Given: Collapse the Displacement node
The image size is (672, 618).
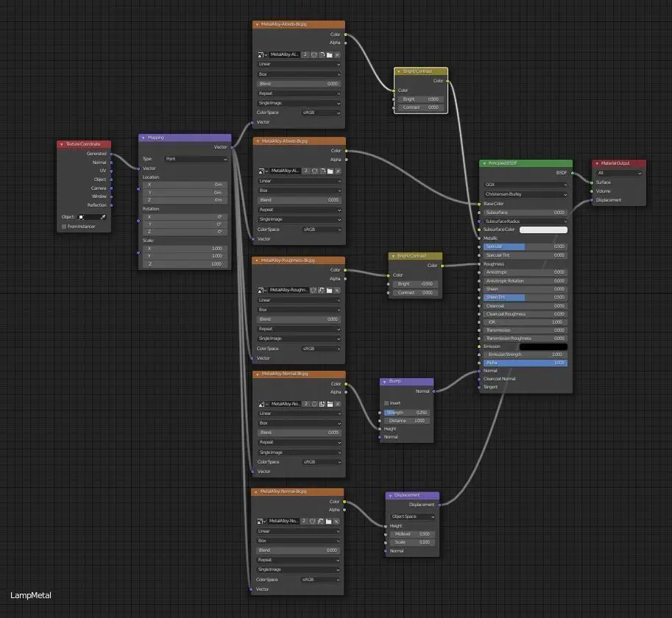Looking at the screenshot, I should 390,496.
